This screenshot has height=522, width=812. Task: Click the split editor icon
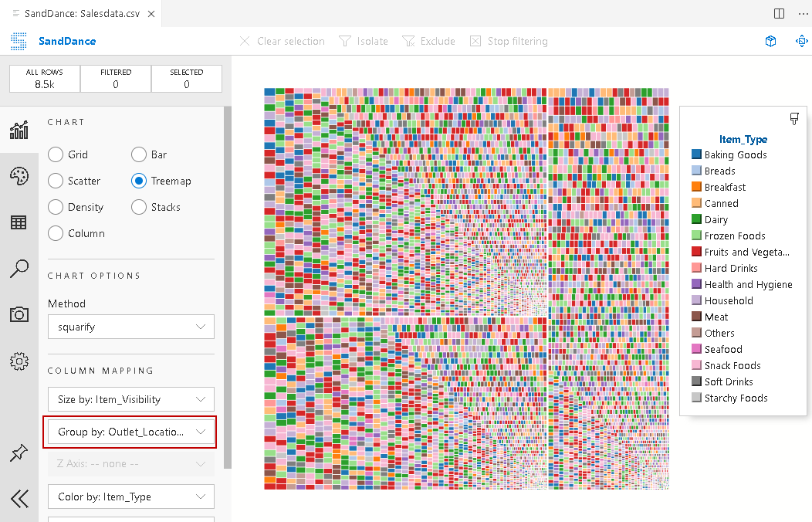[780, 13]
